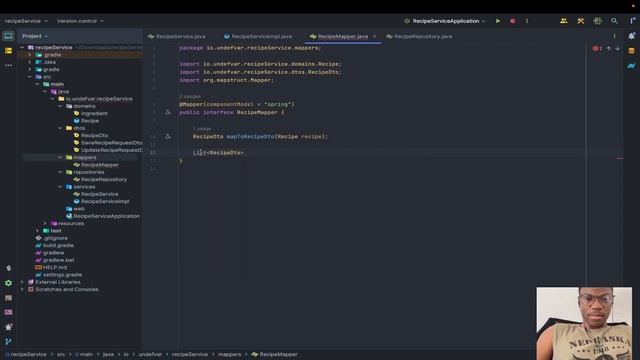Collapse the services package
The image size is (640, 360).
[60, 187]
